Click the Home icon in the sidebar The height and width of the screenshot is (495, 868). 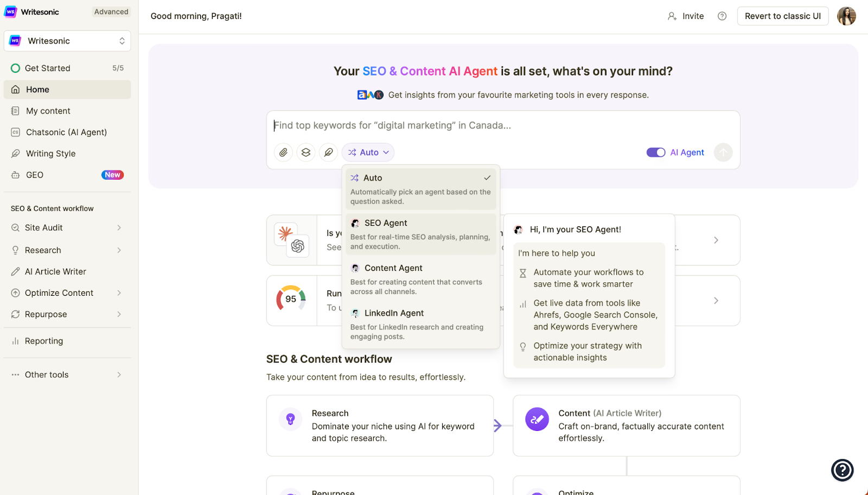[16, 90]
